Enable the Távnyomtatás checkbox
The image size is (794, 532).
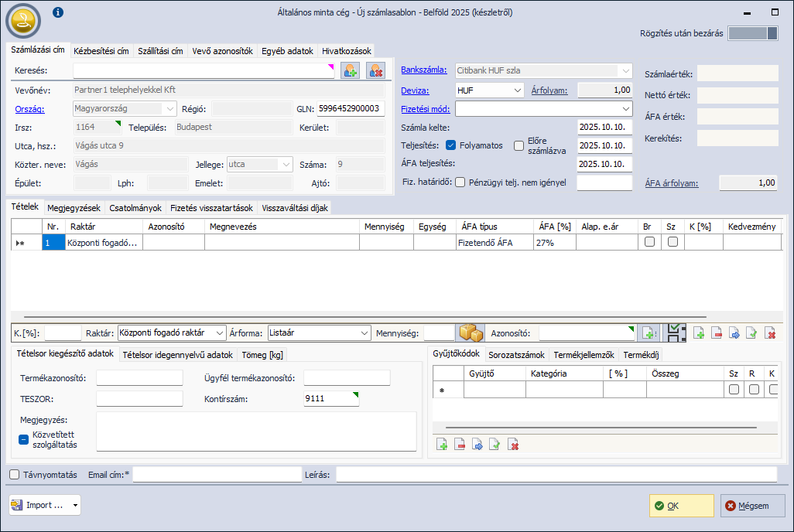(x=15, y=475)
